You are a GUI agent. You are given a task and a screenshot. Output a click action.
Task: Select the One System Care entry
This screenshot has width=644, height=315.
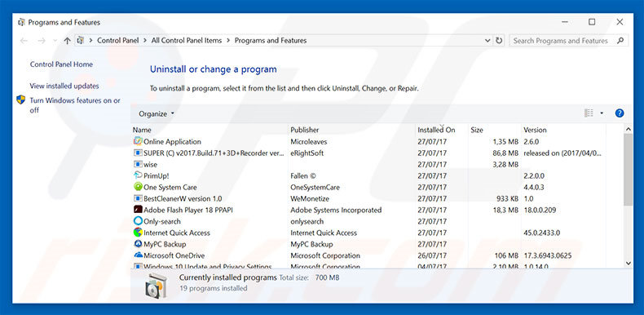coord(170,187)
